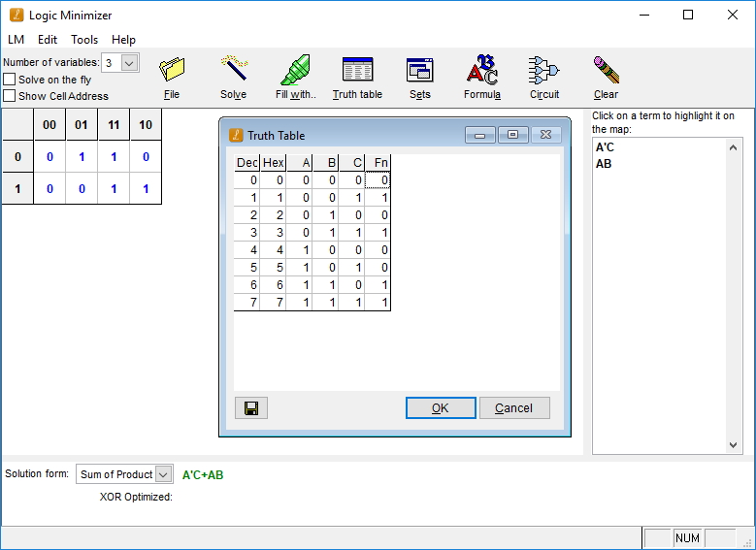Open the Formula editor icon

[x=482, y=78]
